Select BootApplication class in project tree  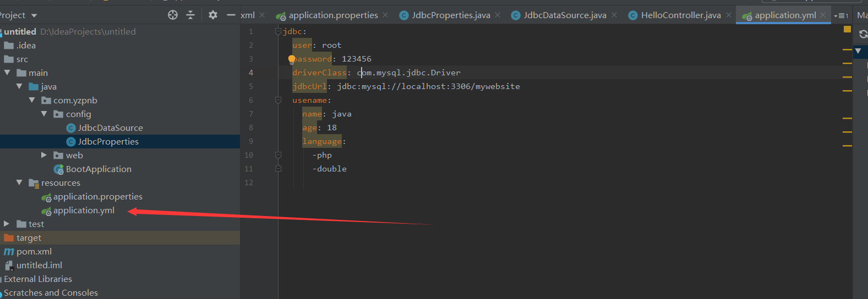click(99, 169)
